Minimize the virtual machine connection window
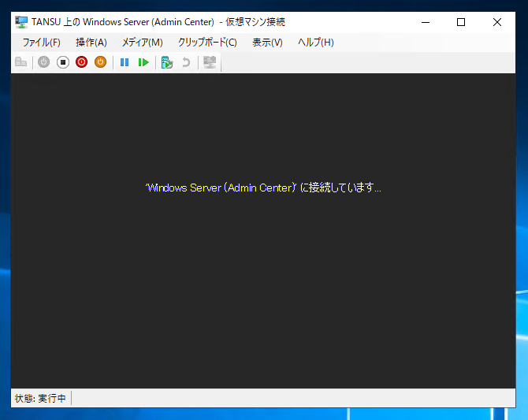This screenshot has height=420, width=528. pyautogui.click(x=426, y=22)
